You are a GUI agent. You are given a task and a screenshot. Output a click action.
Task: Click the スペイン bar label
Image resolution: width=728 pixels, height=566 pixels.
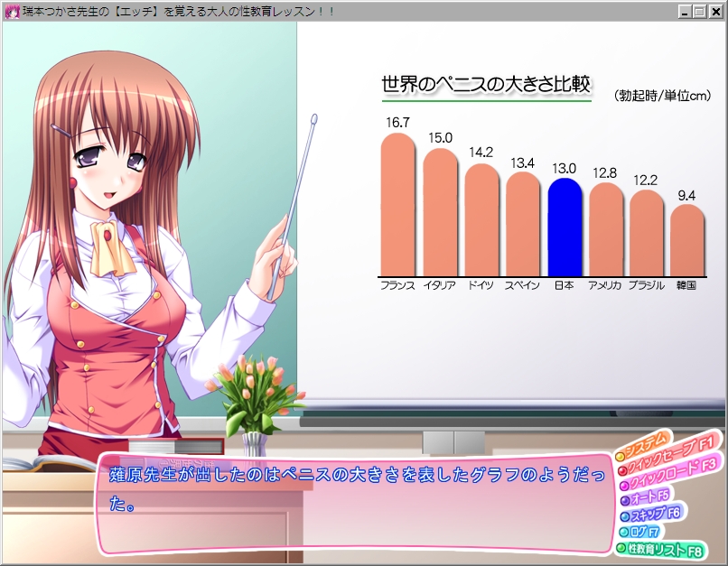pos(522,285)
